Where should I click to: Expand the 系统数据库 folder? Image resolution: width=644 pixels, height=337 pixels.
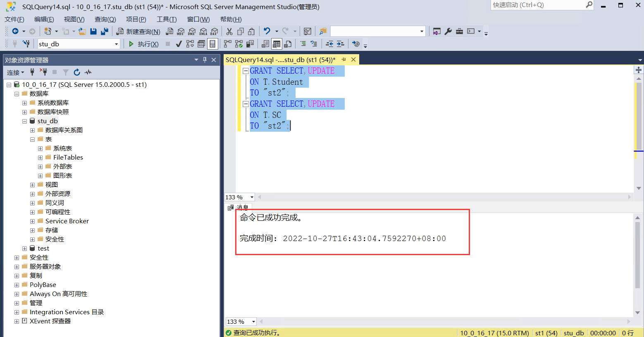24,103
